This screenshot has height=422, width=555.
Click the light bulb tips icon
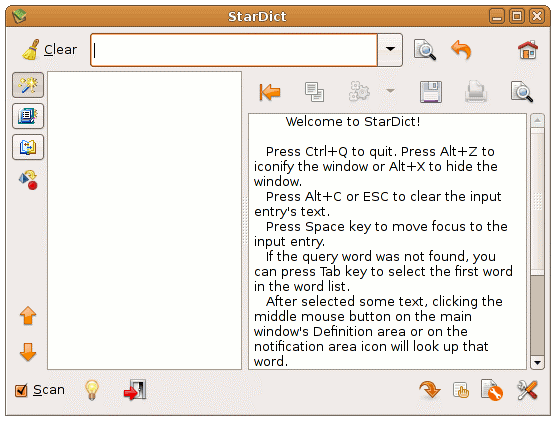pos(92,390)
